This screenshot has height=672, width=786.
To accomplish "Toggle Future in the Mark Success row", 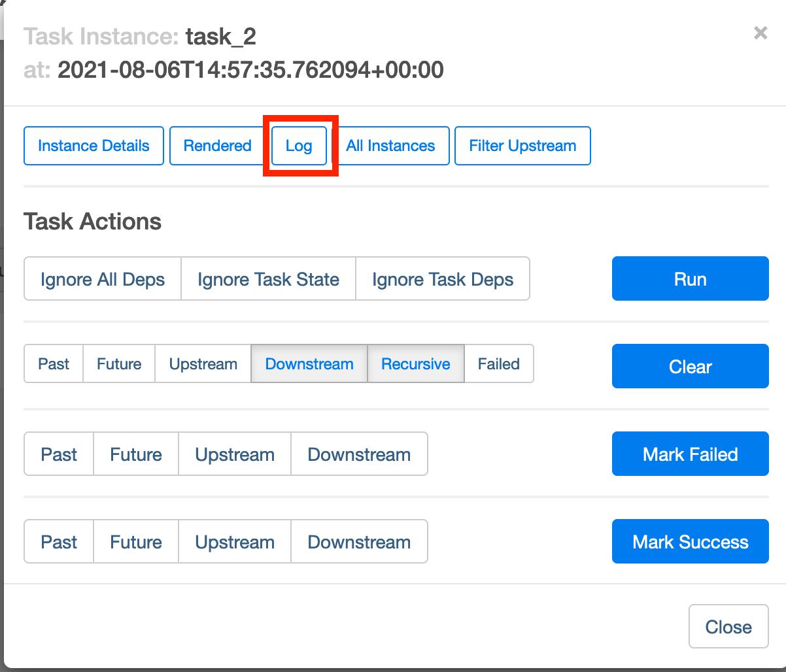I will (136, 542).
